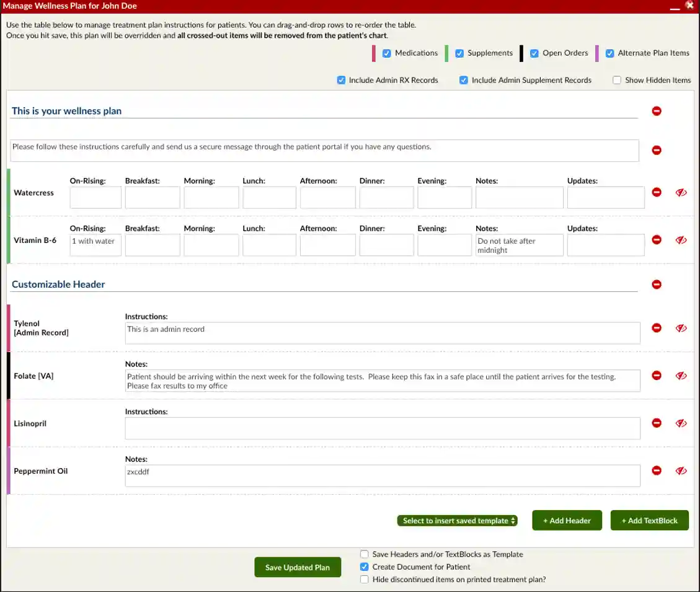Viewport: 700px width, 592px height.
Task: Enable Show Hidden Items
Action: [617, 80]
